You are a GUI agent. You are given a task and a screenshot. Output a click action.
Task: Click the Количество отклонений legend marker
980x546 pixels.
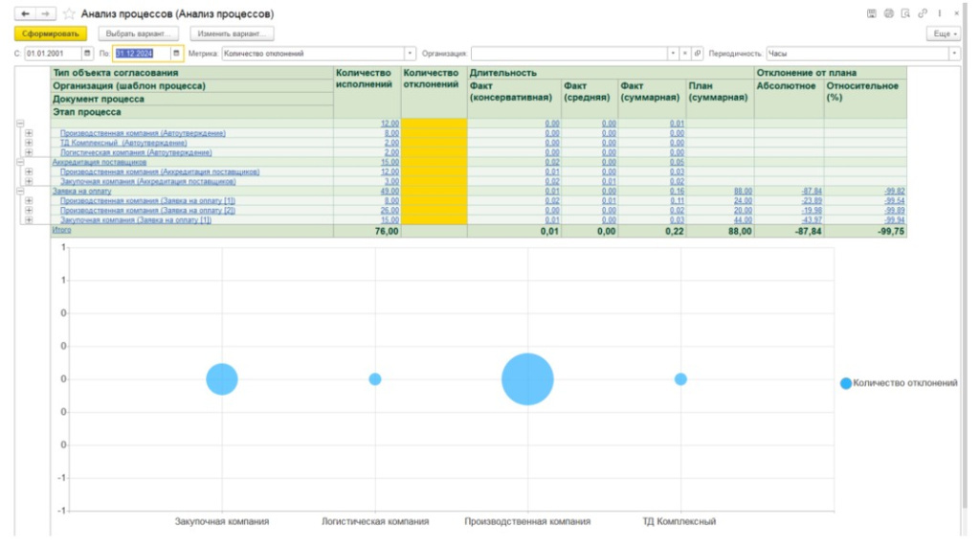pos(846,383)
